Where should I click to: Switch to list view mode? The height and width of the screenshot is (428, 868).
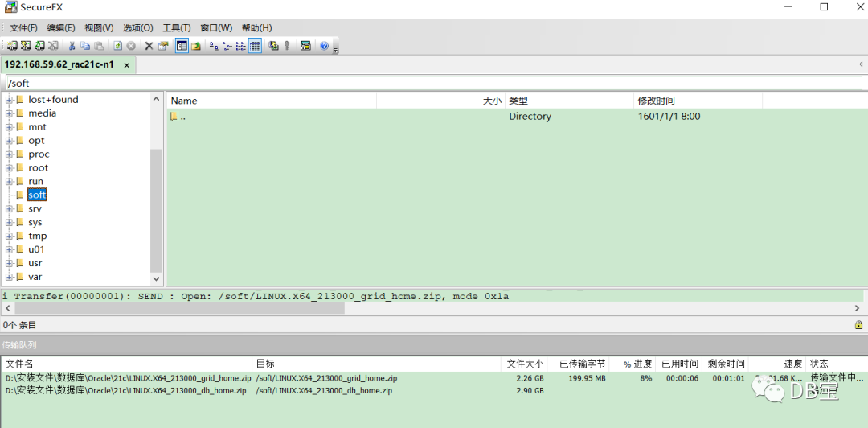pyautogui.click(x=241, y=46)
